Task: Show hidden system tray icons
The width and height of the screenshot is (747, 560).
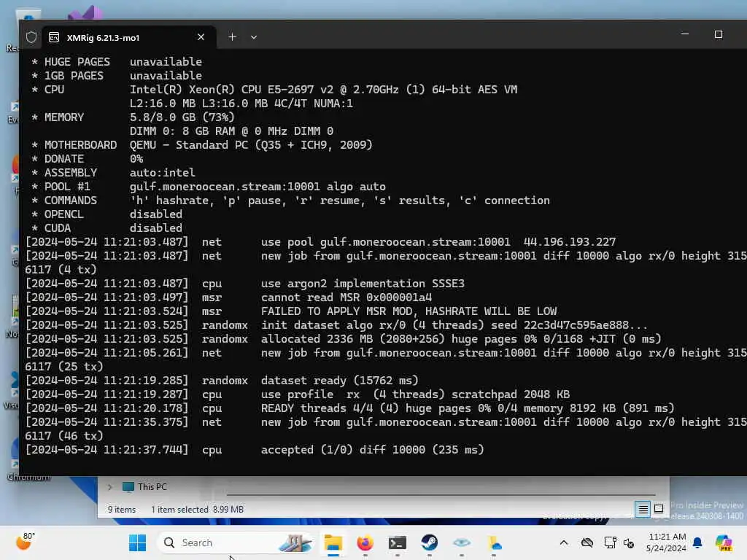Action: click(564, 542)
